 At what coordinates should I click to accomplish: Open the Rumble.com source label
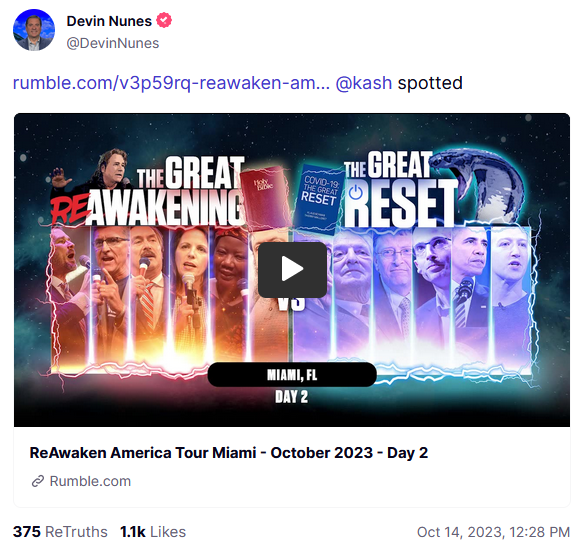click(91, 481)
